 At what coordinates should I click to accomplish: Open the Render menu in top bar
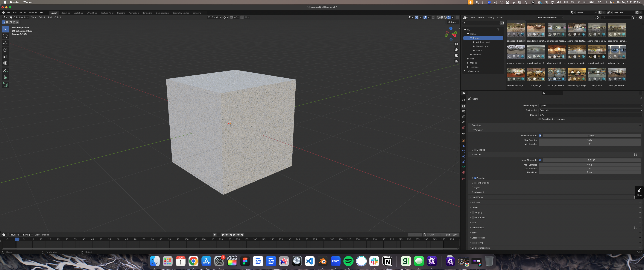point(23,12)
